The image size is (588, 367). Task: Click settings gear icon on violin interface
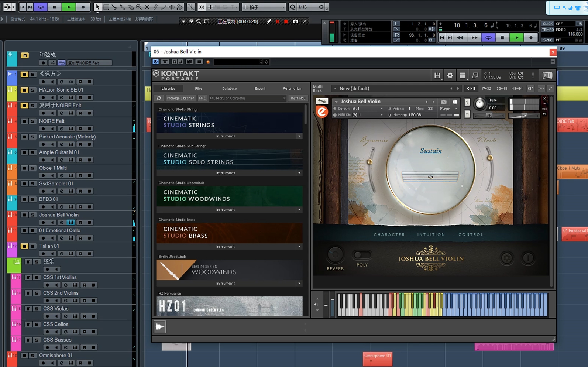pos(507,258)
